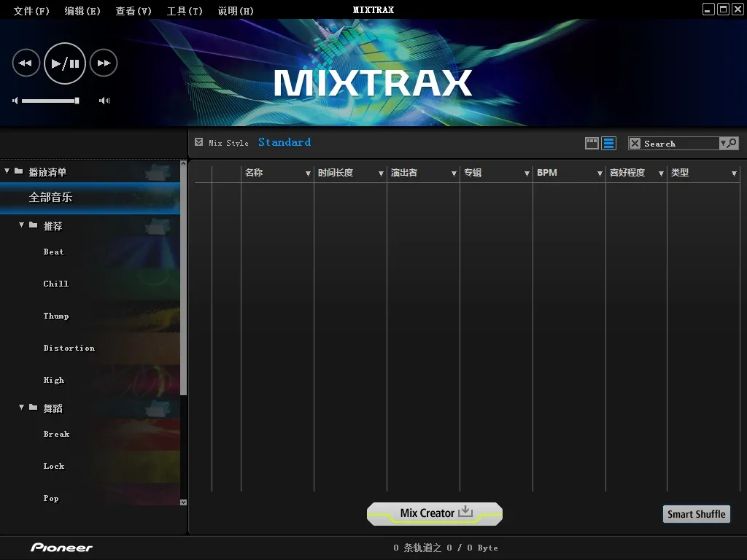
Task: Open the 编辑(E) menu
Action: 82,10
